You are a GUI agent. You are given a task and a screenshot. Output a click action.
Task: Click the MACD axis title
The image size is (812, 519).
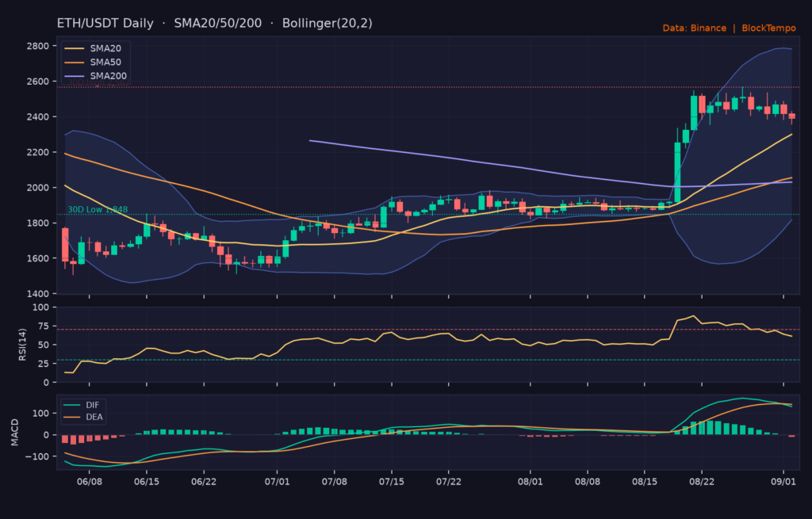point(14,433)
